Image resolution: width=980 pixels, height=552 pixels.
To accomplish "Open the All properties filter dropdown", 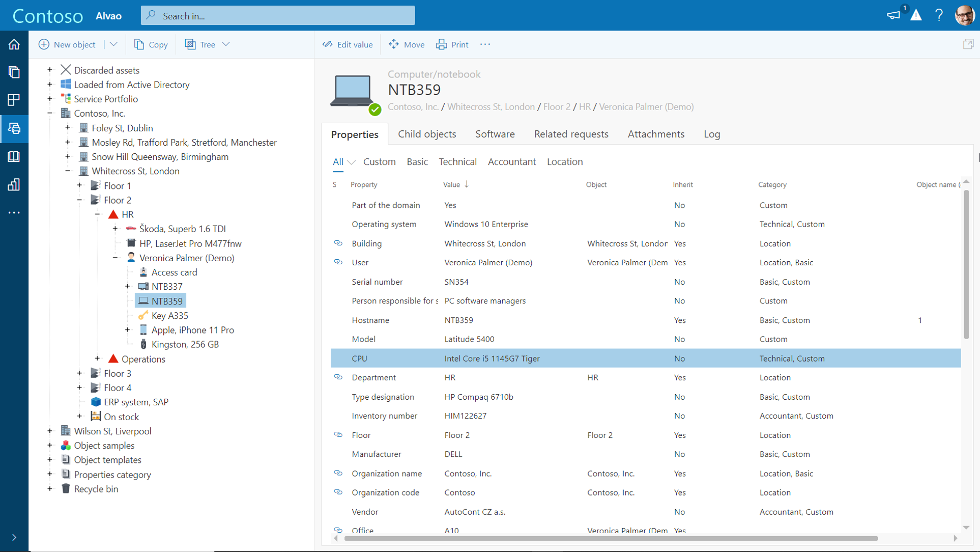I will [x=351, y=162].
